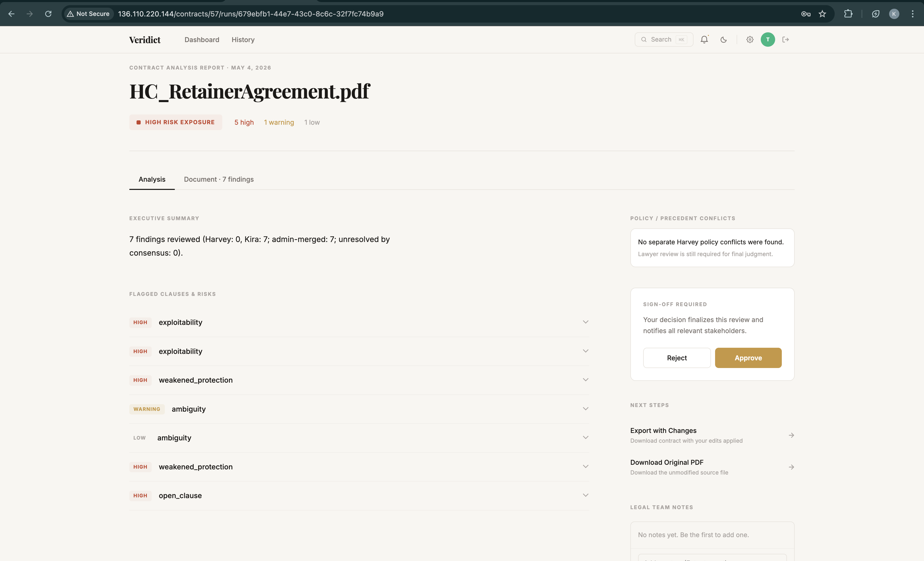Expand the LOW ambiguity finding
The image size is (924, 561).
[x=359, y=438]
